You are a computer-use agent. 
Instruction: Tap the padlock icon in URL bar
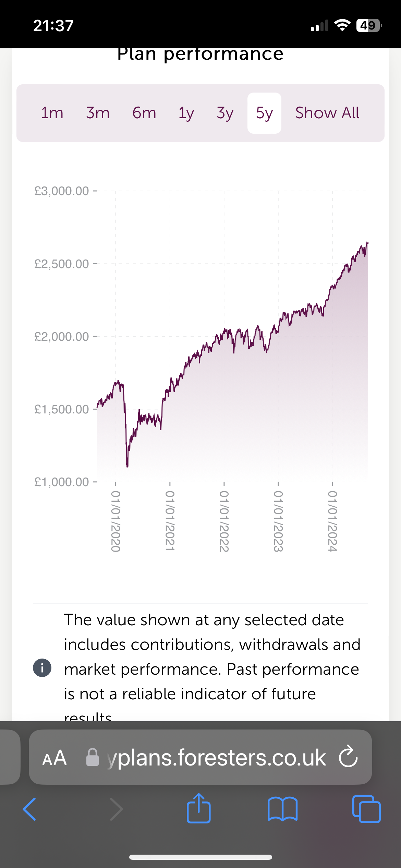(x=93, y=758)
